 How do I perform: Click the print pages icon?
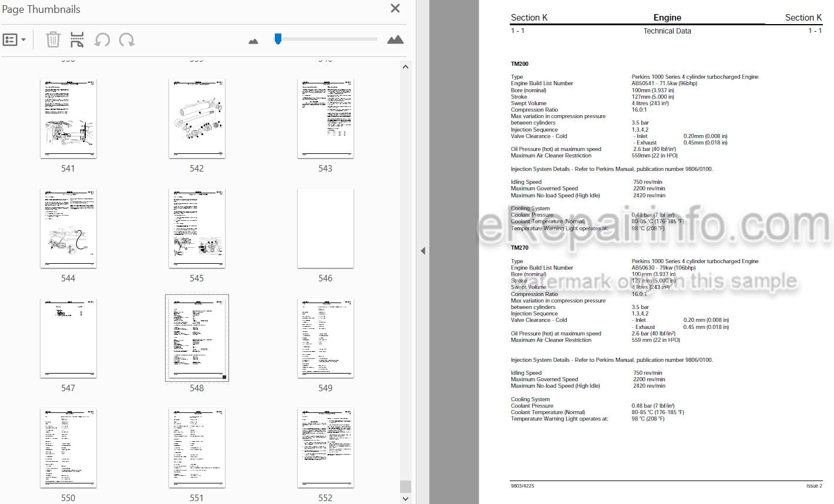pyautogui.click(x=77, y=40)
